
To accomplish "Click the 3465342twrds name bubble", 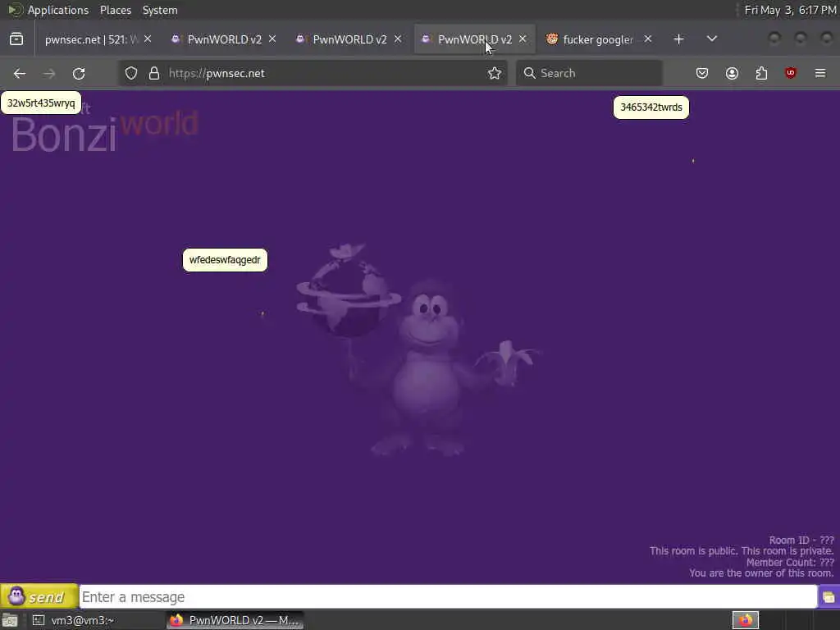I will (651, 107).
